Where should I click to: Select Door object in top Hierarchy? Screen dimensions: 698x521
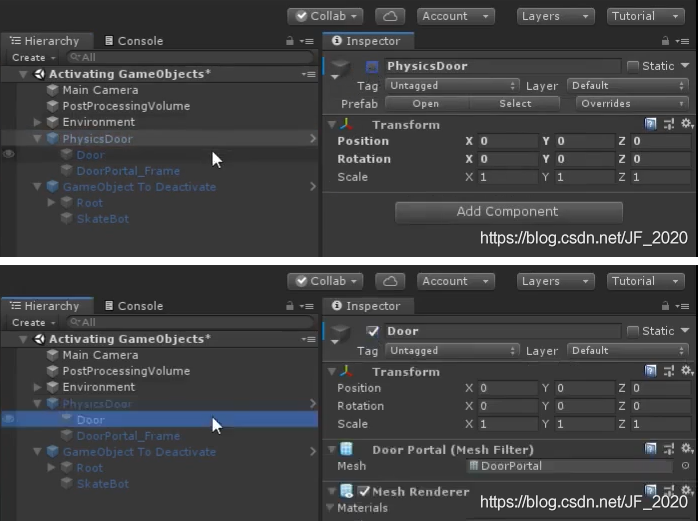click(90, 155)
